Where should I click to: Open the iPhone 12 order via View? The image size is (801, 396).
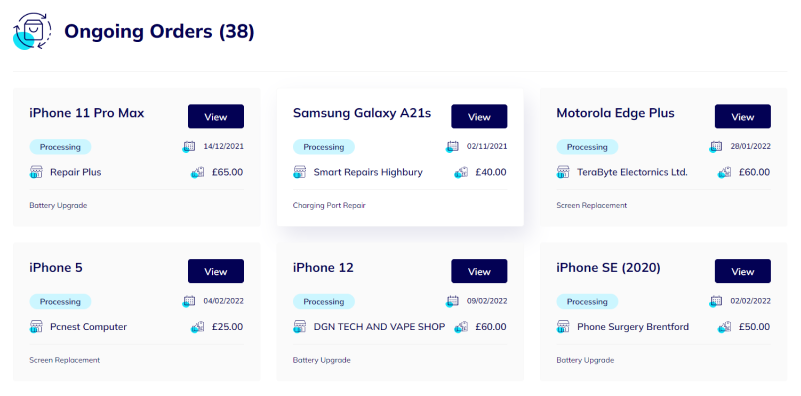point(479,271)
